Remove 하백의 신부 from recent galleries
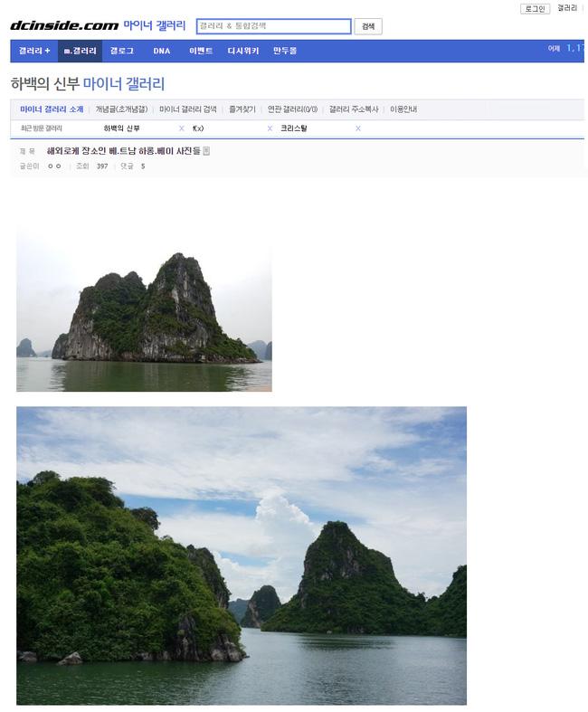Image resolution: width=588 pixels, height=712 pixels. coord(182,128)
